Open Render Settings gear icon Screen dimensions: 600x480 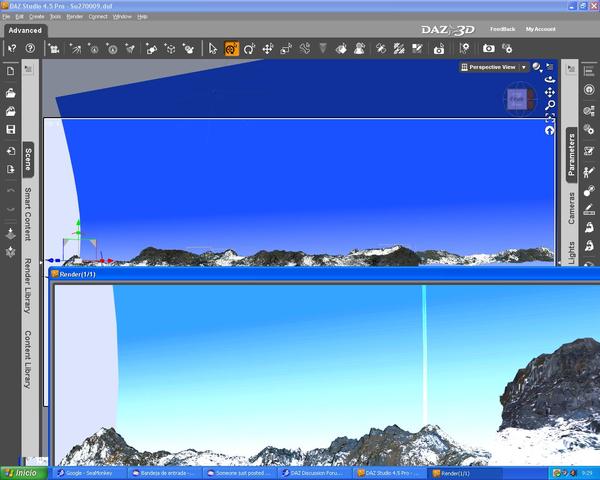click(x=507, y=49)
